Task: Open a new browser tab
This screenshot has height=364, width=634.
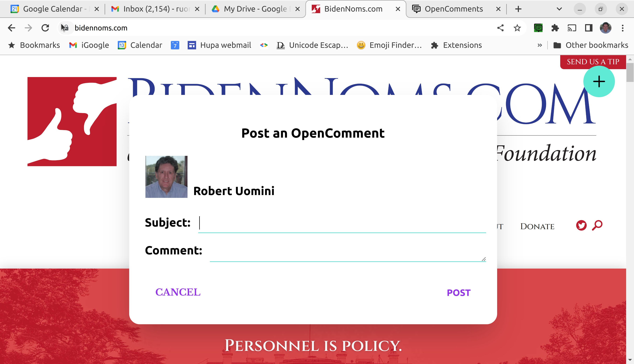Action: click(518, 9)
